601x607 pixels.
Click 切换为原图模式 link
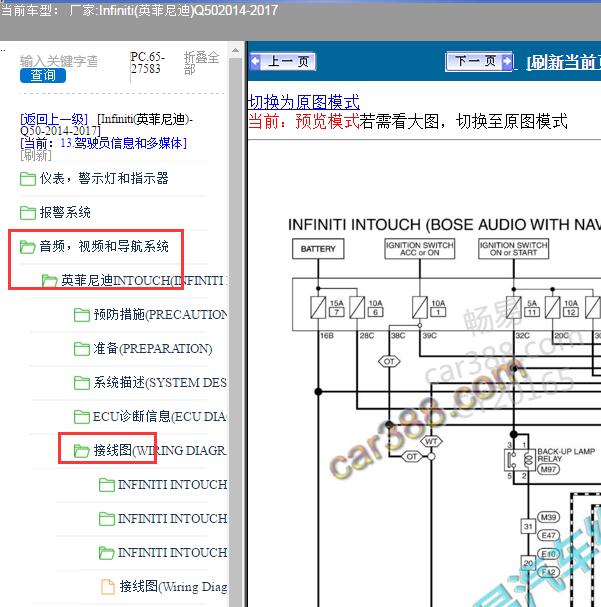[x=303, y=102]
